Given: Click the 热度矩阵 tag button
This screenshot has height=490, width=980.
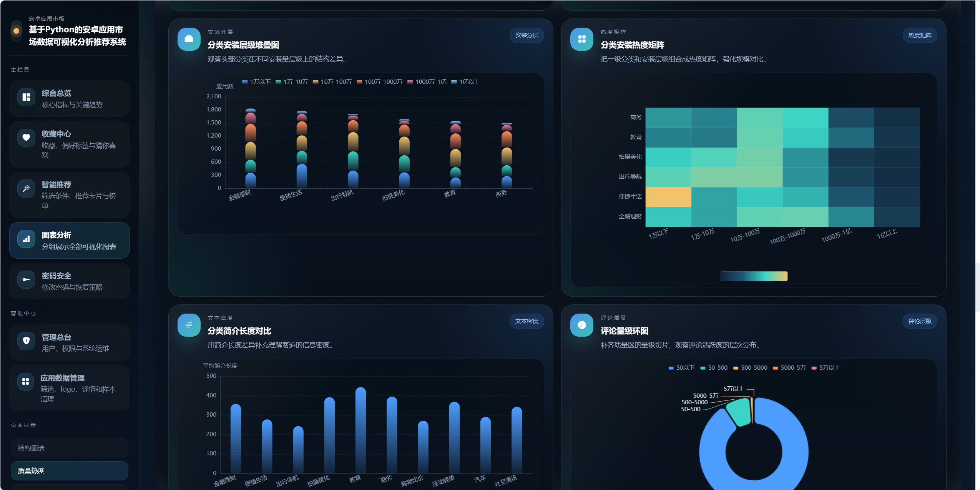Looking at the screenshot, I should (x=919, y=35).
